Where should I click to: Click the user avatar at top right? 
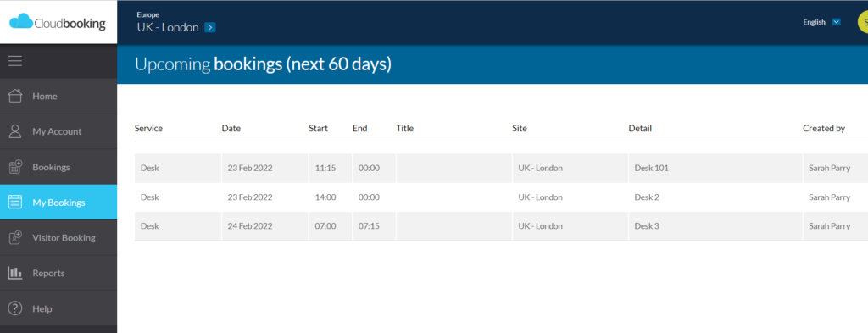862,22
